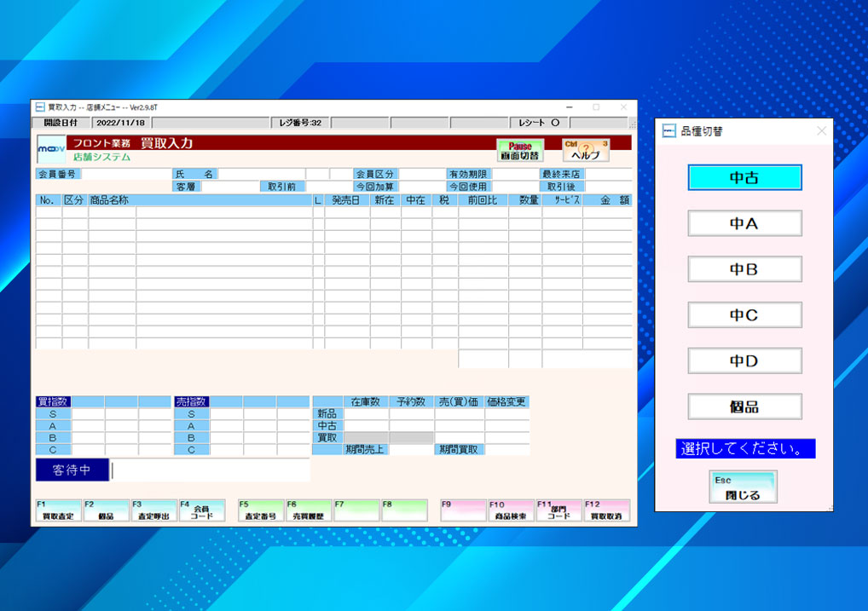Click the 価格変更 column header
The height and width of the screenshot is (611, 868).
point(506,402)
